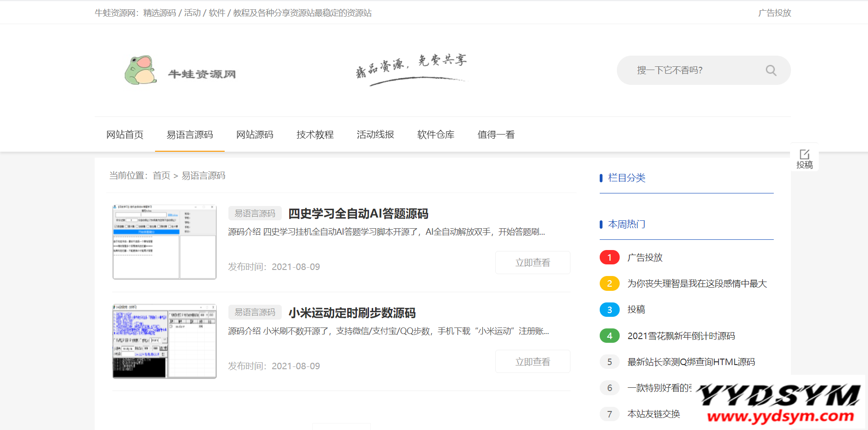Open 2021雪花飘新年倒计时源码 hot link
The width and height of the screenshot is (868, 430).
(x=681, y=336)
